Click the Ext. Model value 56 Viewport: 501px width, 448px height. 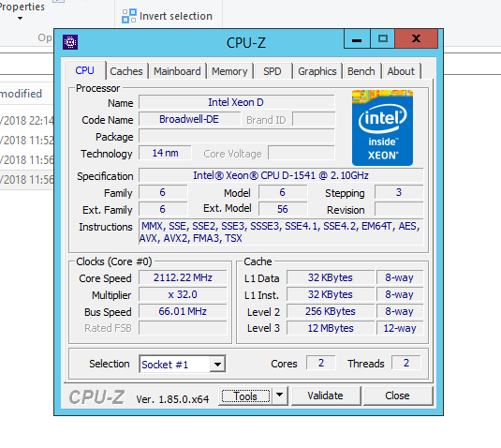click(283, 209)
